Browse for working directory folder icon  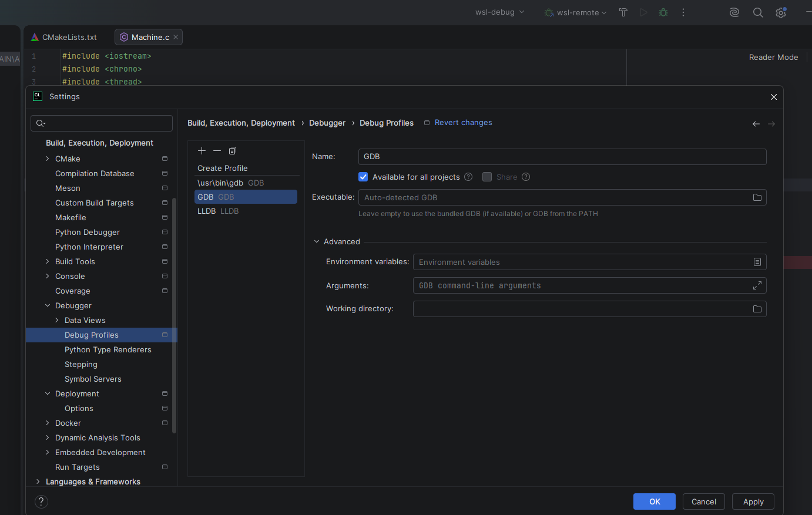point(757,309)
